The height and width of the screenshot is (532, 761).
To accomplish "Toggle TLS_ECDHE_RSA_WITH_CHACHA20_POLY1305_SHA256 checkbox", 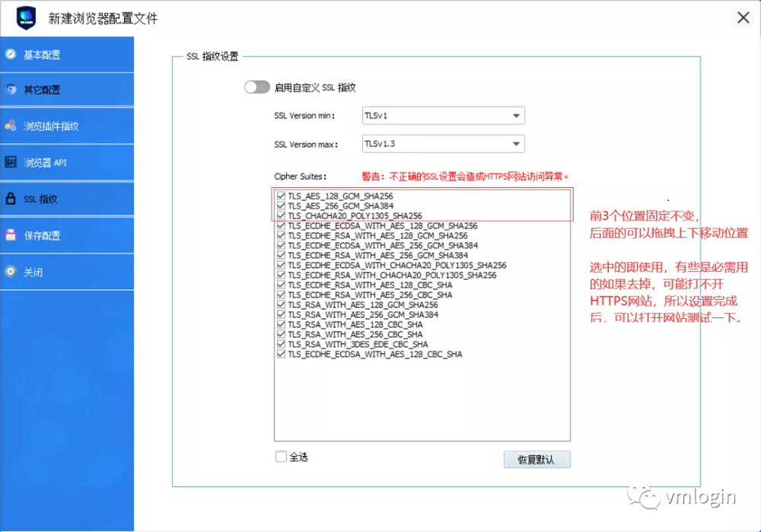I will tap(281, 275).
